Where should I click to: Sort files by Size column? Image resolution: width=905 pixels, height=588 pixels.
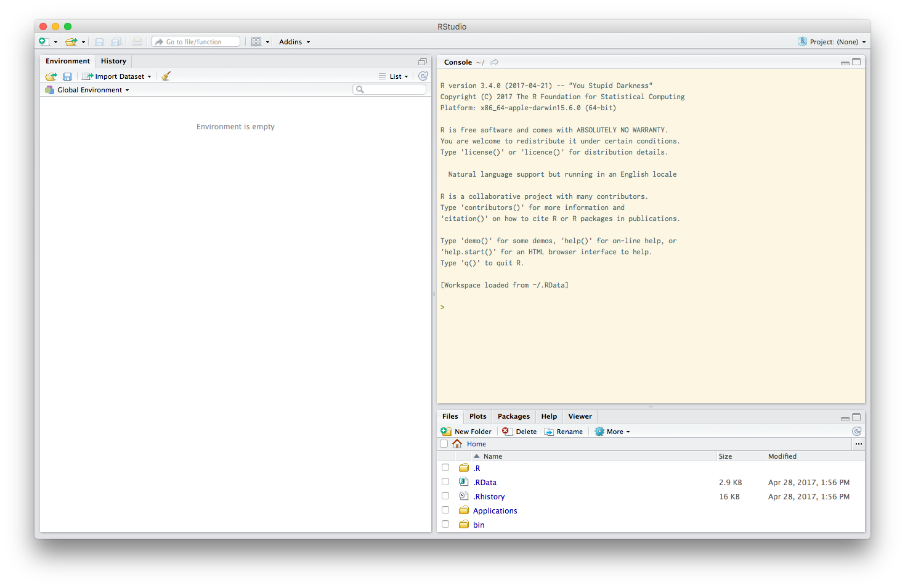tap(741, 456)
